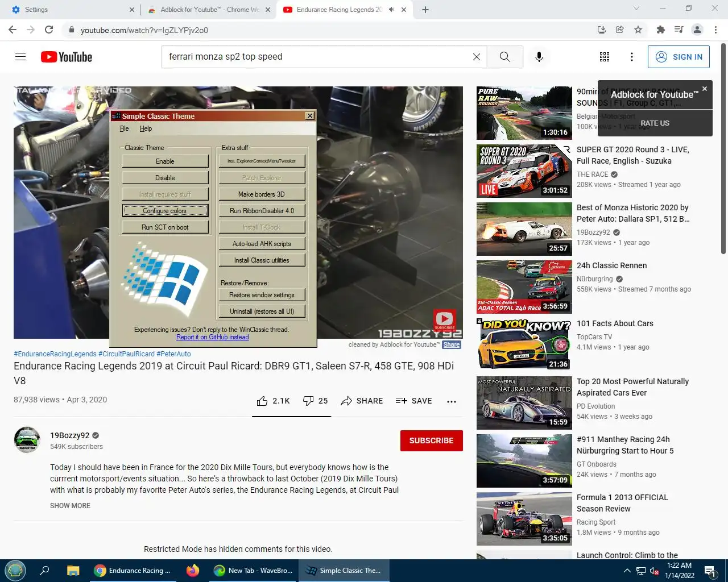The height and width of the screenshot is (582, 728).
Task: Clear the search box text
Action: tap(477, 57)
